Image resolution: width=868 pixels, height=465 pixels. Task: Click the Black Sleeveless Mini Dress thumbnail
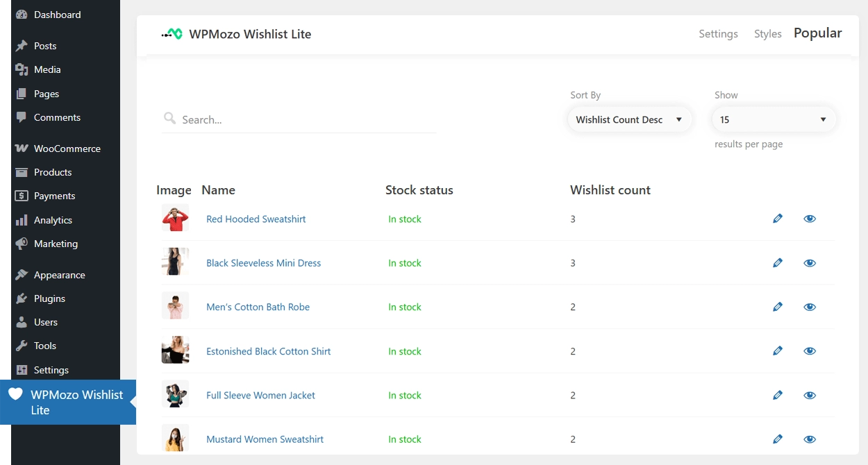click(175, 262)
